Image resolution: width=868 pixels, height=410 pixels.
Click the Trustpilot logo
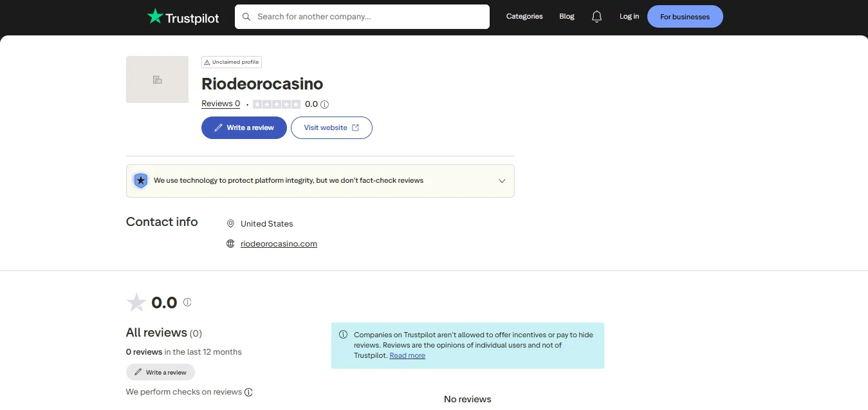pyautogui.click(x=183, y=17)
